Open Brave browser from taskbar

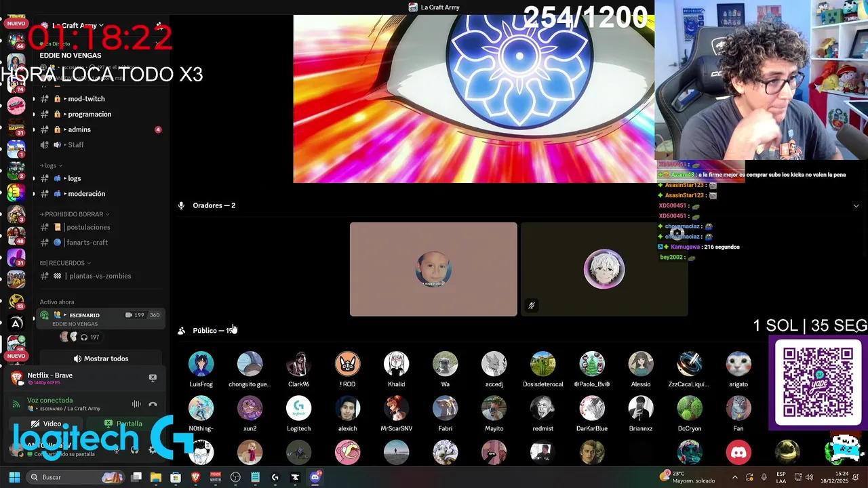(x=195, y=477)
